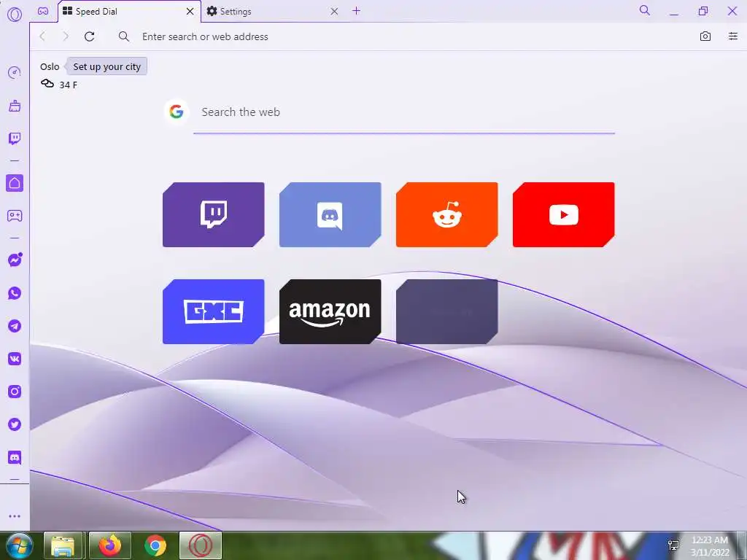
Task: Open a new tab with plus button
Action: (356, 11)
